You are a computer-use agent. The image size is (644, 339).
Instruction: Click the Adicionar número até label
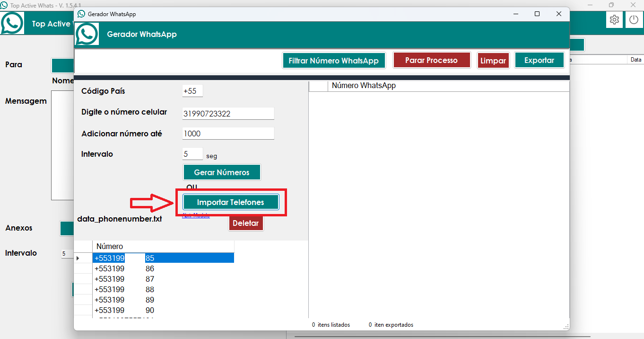[122, 134]
